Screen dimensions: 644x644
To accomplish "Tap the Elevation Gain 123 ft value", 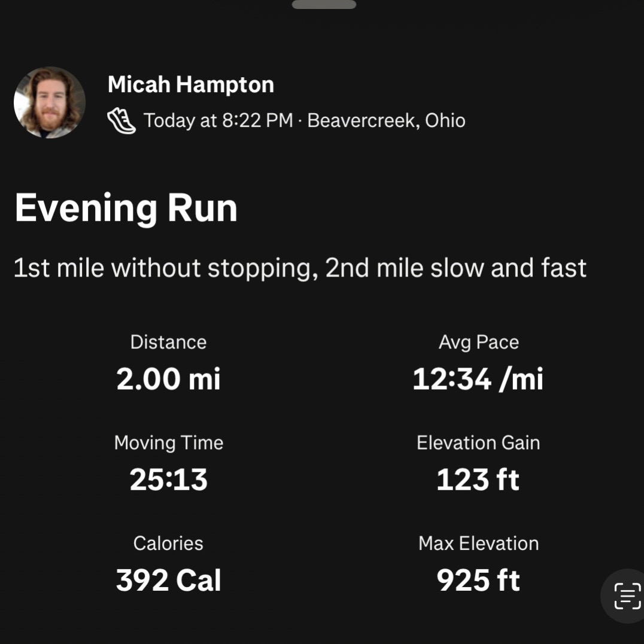I will coord(478,479).
